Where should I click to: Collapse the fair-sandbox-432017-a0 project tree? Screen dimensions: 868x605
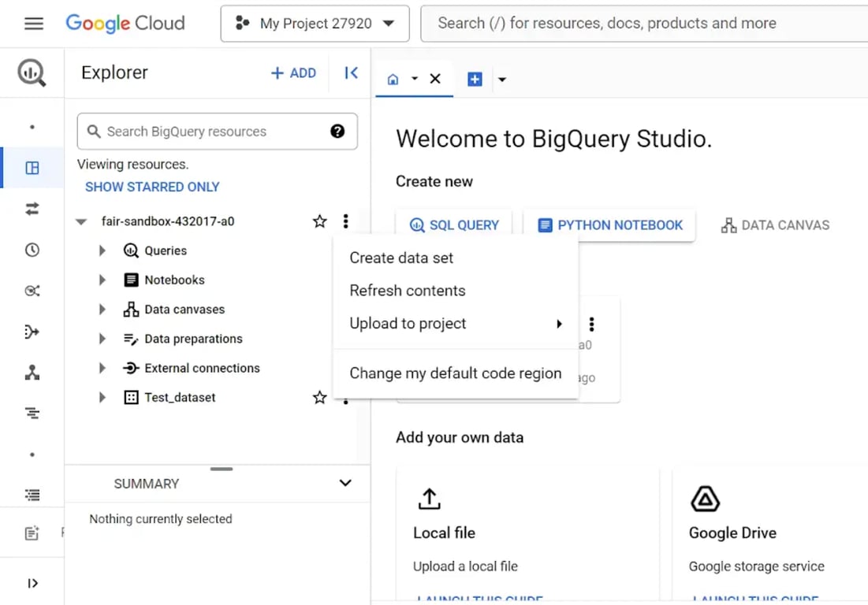click(x=81, y=222)
